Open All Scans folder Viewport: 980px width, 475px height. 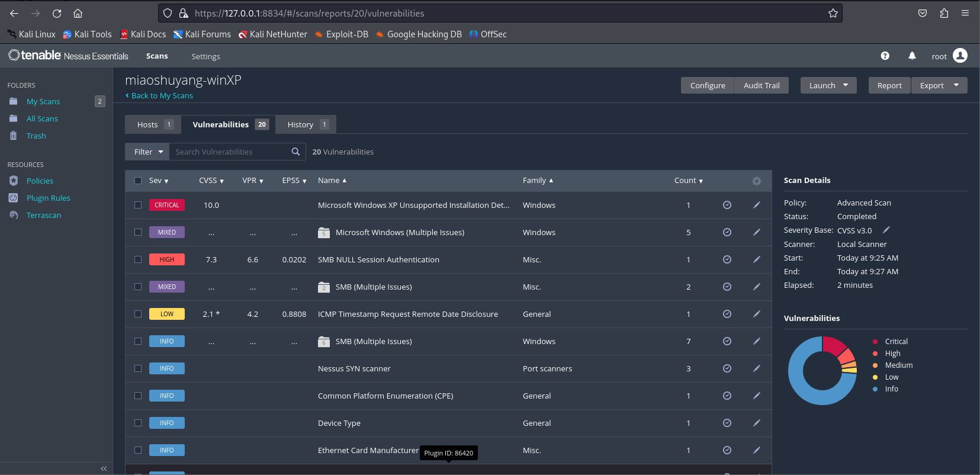point(42,118)
